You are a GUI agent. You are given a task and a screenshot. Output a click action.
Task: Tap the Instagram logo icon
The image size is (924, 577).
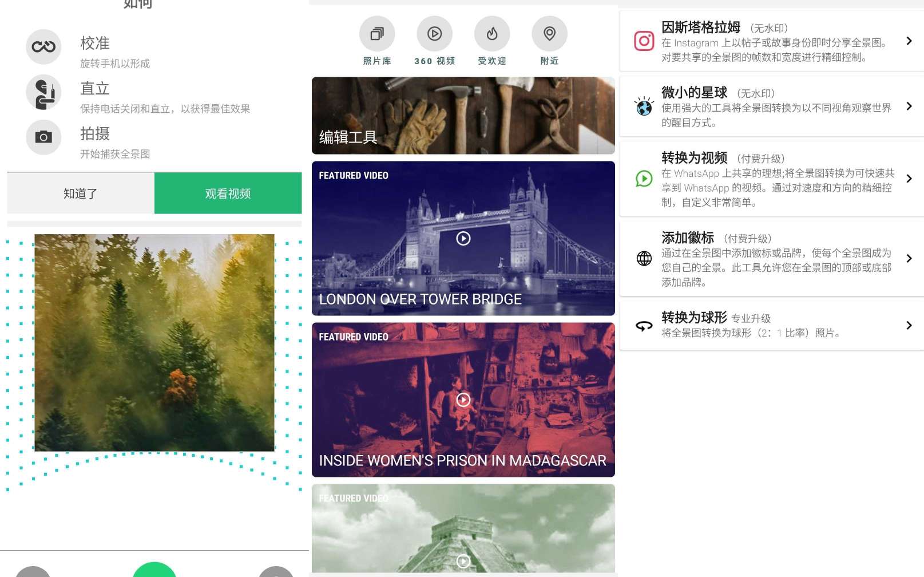point(644,41)
